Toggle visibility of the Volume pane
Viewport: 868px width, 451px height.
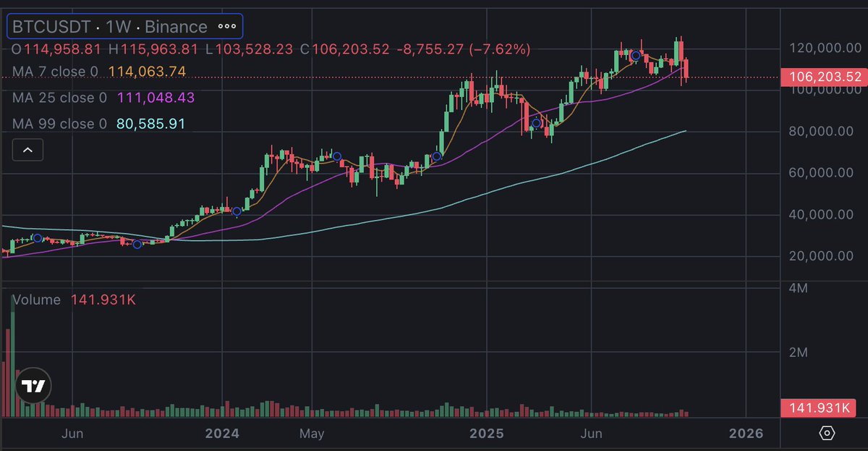point(35,299)
